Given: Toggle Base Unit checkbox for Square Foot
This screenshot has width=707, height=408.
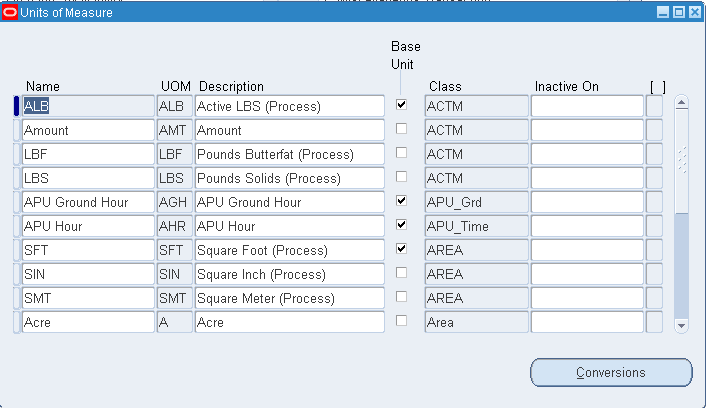Looking at the screenshot, I should tap(402, 248).
